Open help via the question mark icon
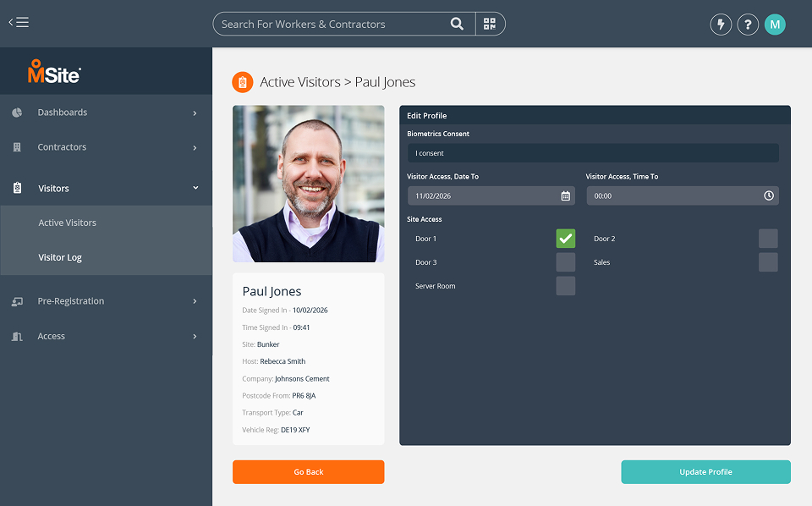The image size is (812, 506). (x=748, y=25)
